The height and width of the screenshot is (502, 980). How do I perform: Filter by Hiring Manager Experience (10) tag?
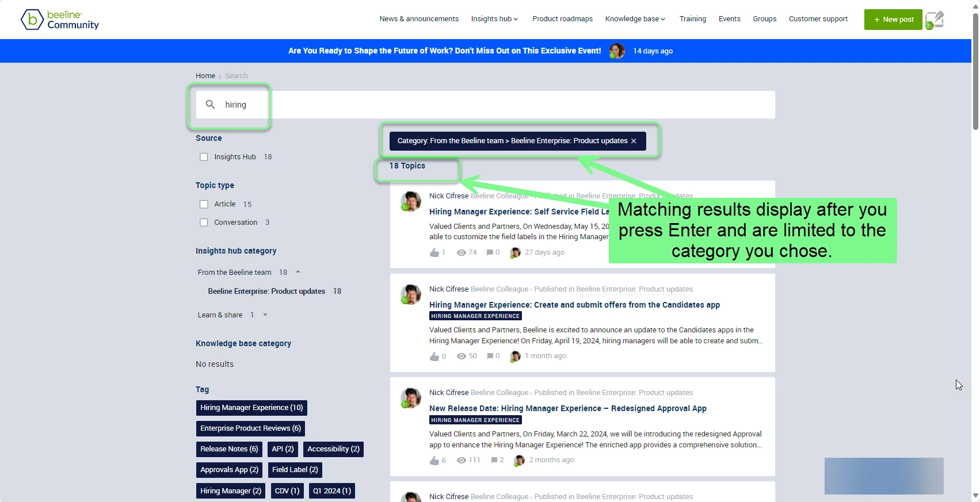coord(251,408)
